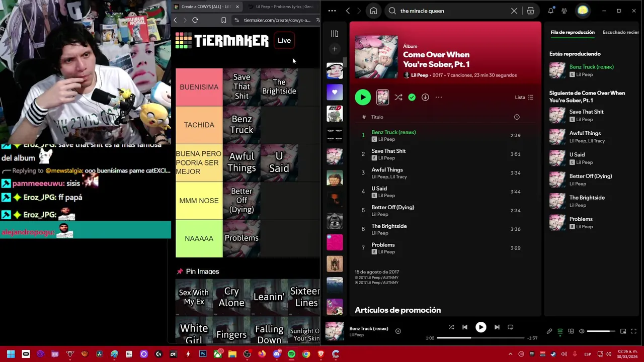Enter Spotify full screen mode
The image size is (644, 362).
click(633, 331)
